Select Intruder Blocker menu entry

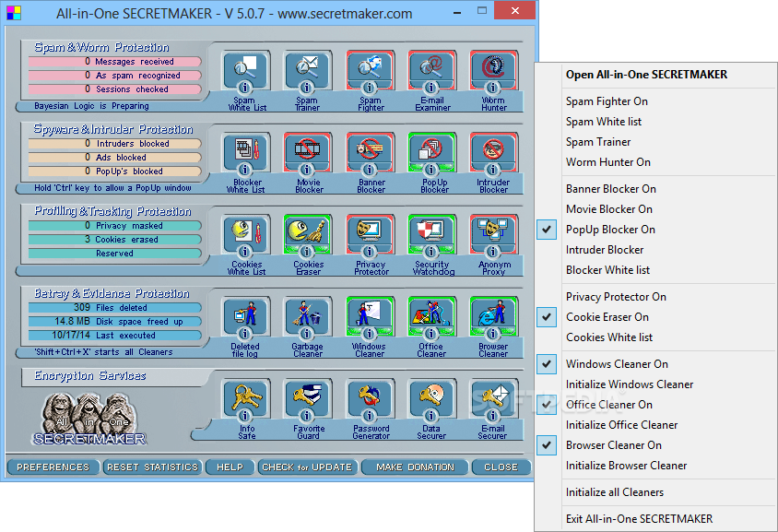pyautogui.click(x=655, y=250)
